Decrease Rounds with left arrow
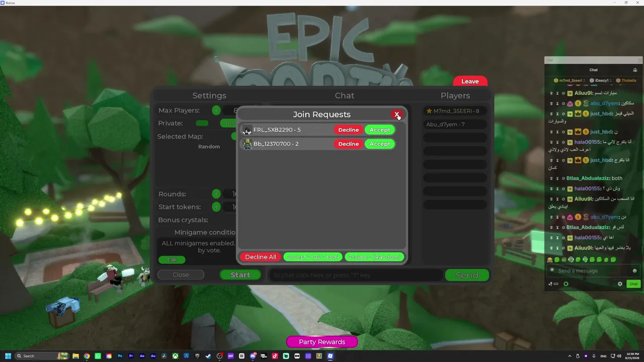 [x=216, y=194]
